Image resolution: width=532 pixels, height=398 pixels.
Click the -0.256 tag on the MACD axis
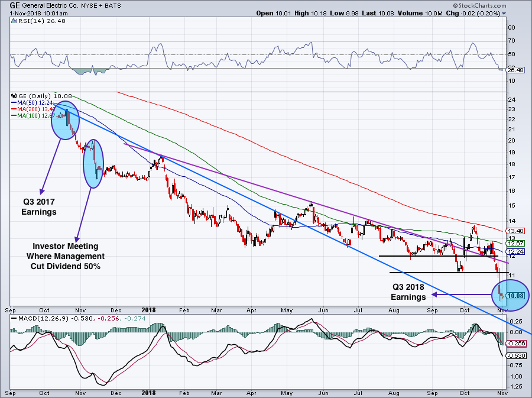pos(517,344)
